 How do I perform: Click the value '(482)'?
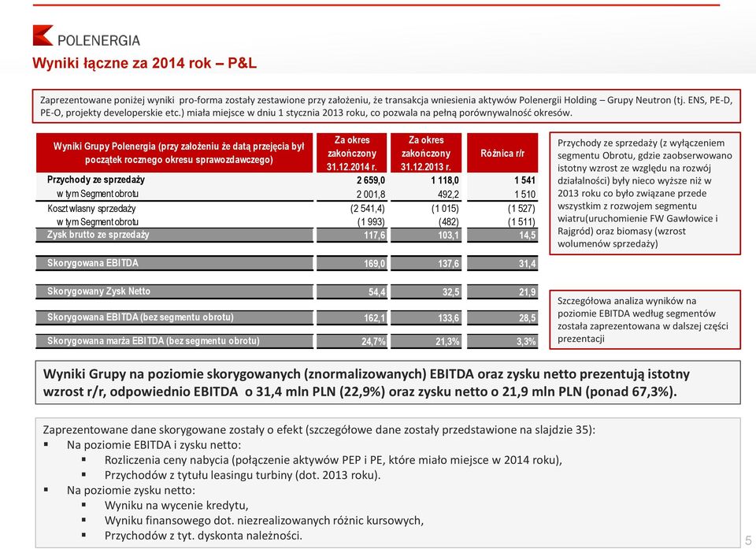(x=448, y=222)
